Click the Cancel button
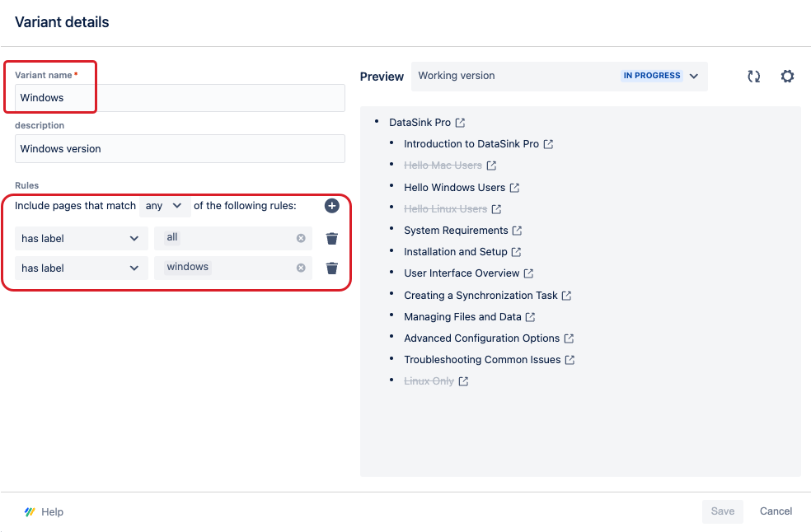Image resolution: width=811 pixels, height=532 pixels. 776,511
